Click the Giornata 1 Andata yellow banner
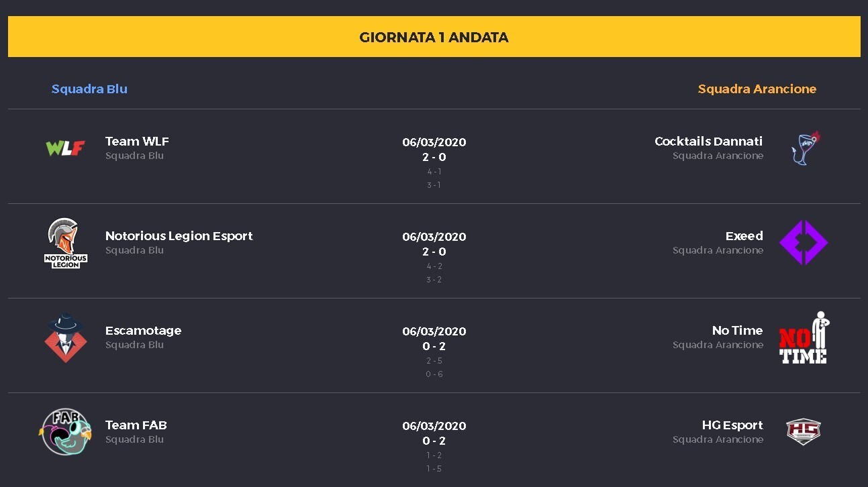The height and width of the screenshot is (487, 868). pos(434,37)
